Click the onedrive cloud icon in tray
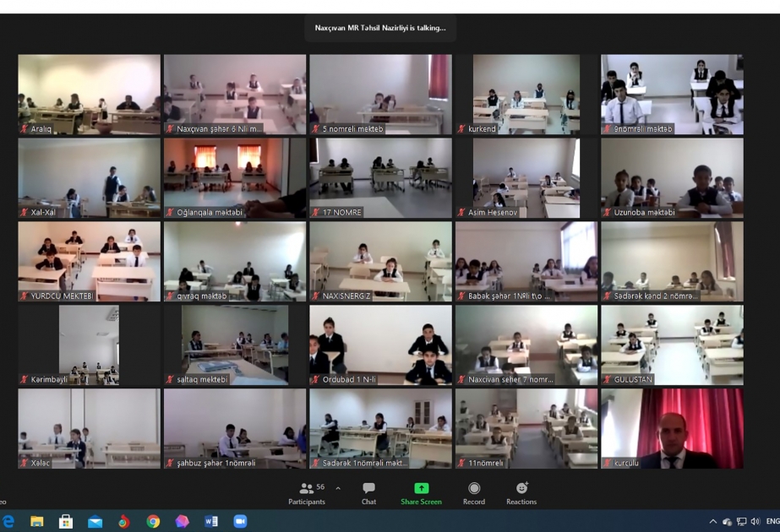The height and width of the screenshot is (532, 780). coord(728,522)
